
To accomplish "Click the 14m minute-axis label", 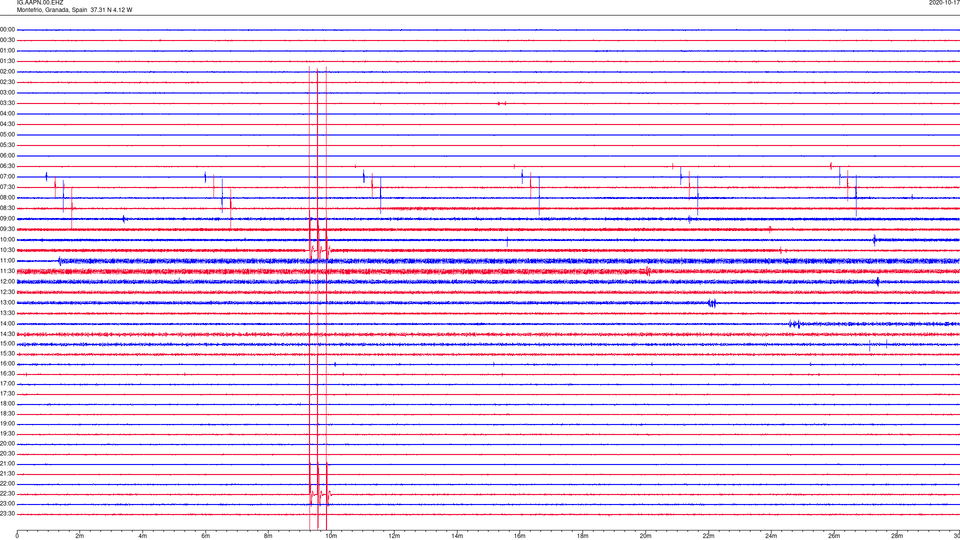I will [x=457, y=536].
